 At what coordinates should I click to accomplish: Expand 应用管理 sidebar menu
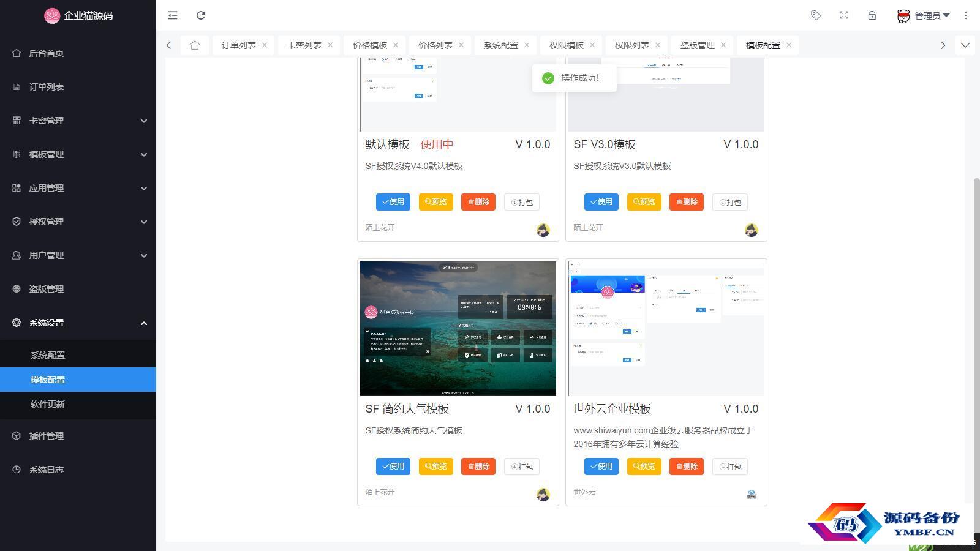[x=78, y=188]
